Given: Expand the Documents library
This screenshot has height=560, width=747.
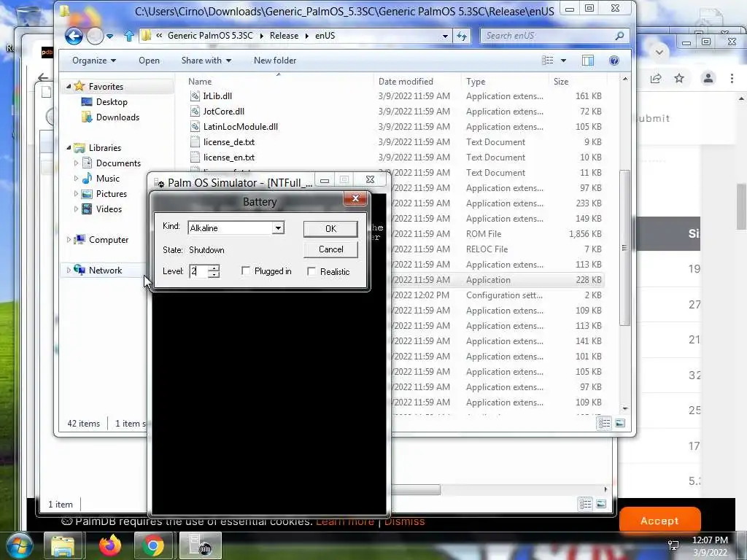Looking at the screenshot, I should [x=76, y=163].
